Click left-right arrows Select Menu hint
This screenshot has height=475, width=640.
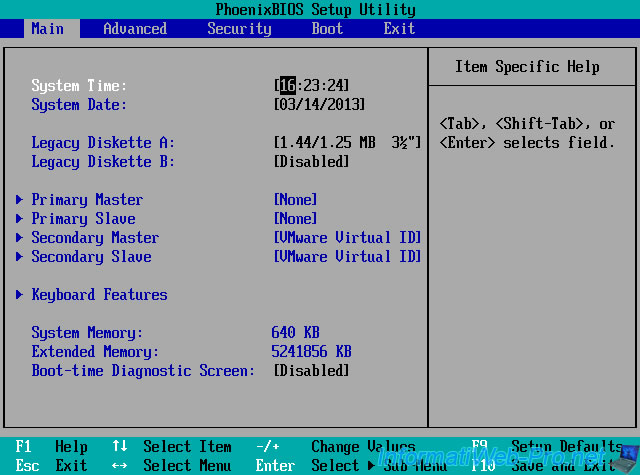point(172,465)
